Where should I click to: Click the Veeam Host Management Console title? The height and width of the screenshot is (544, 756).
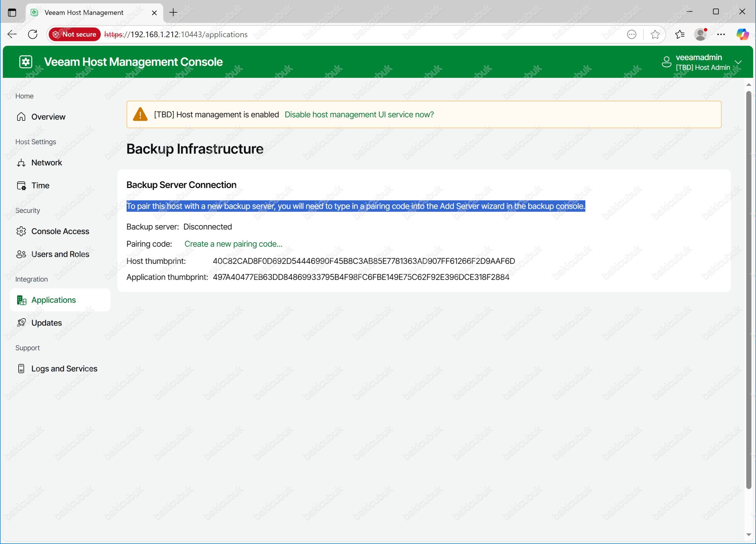point(133,62)
